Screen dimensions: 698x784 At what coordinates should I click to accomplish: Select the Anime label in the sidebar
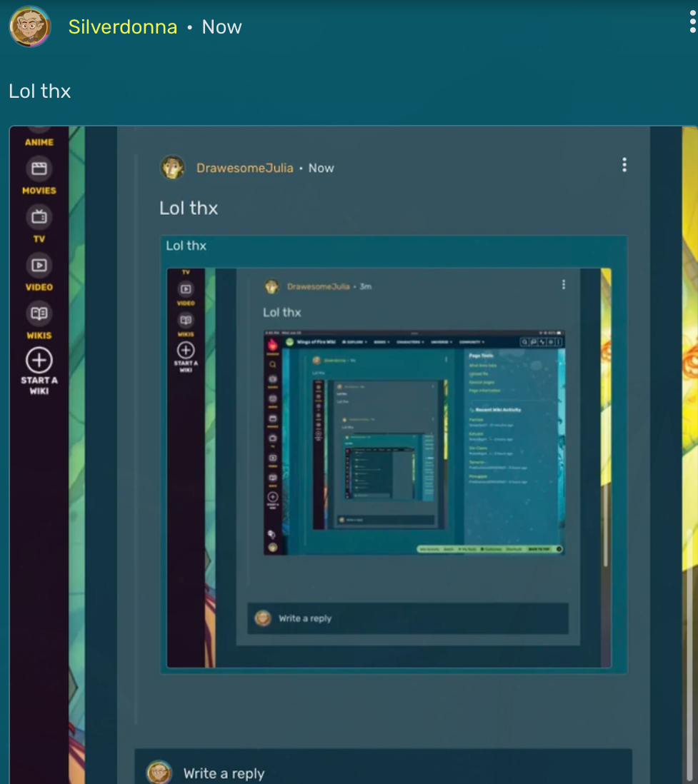click(x=39, y=142)
